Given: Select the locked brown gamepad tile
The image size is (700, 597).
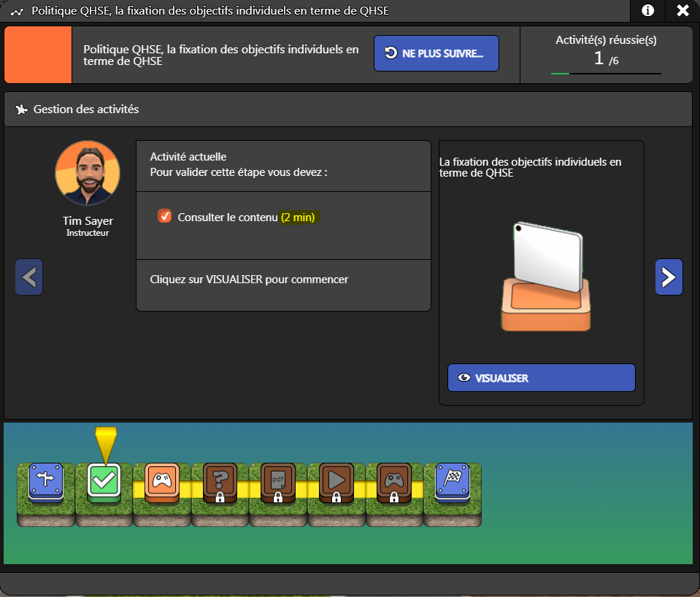Looking at the screenshot, I should tap(394, 482).
